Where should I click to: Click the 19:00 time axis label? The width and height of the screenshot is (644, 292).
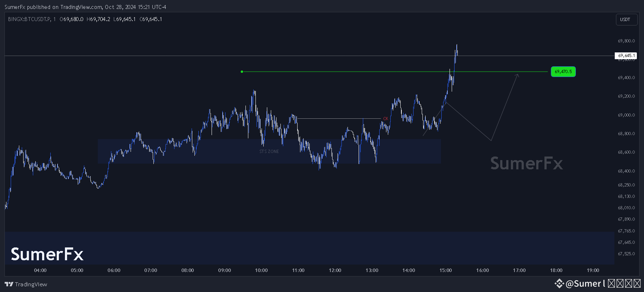point(593,270)
